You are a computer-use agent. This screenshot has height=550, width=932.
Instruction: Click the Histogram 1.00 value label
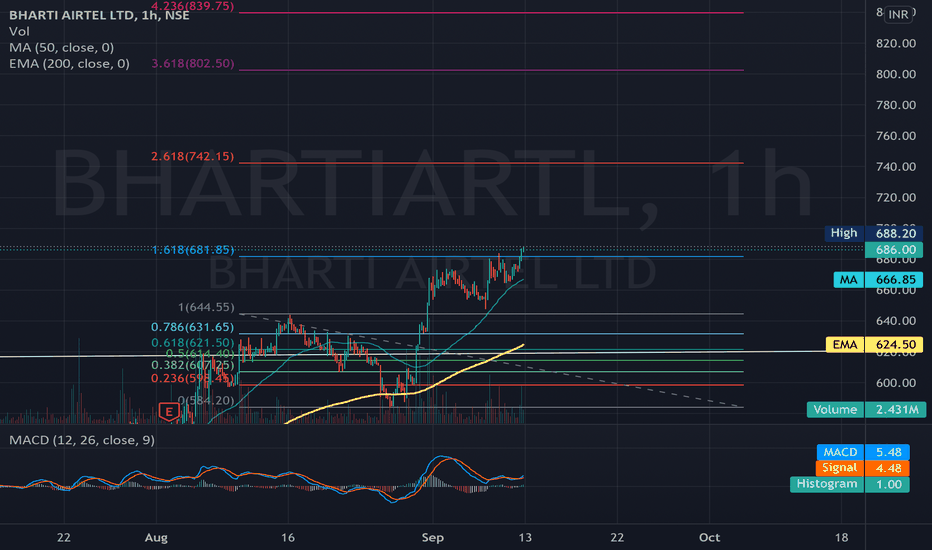click(x=849, y=484)
